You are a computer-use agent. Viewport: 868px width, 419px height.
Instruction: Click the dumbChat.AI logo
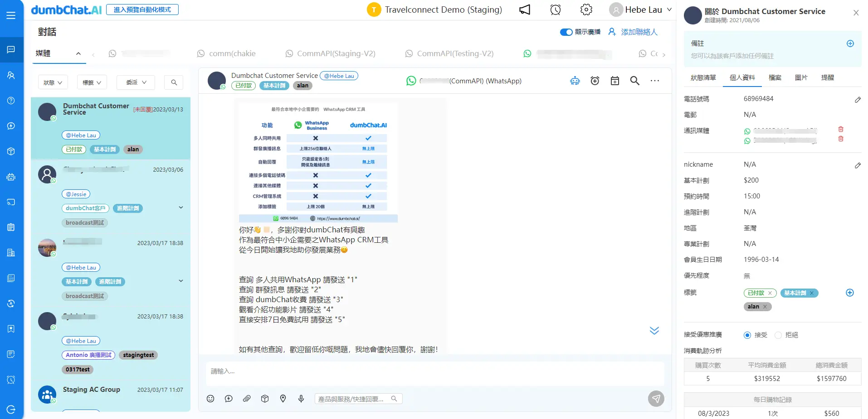point(66,10)
